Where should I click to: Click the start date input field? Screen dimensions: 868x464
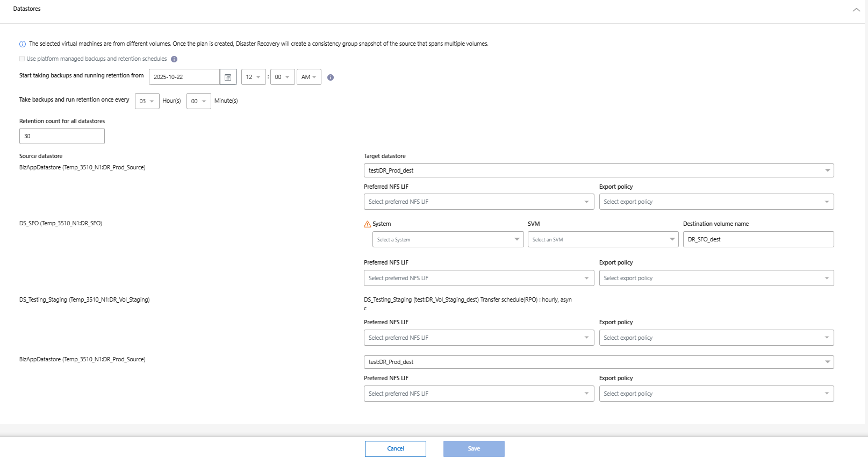[184, 77]
